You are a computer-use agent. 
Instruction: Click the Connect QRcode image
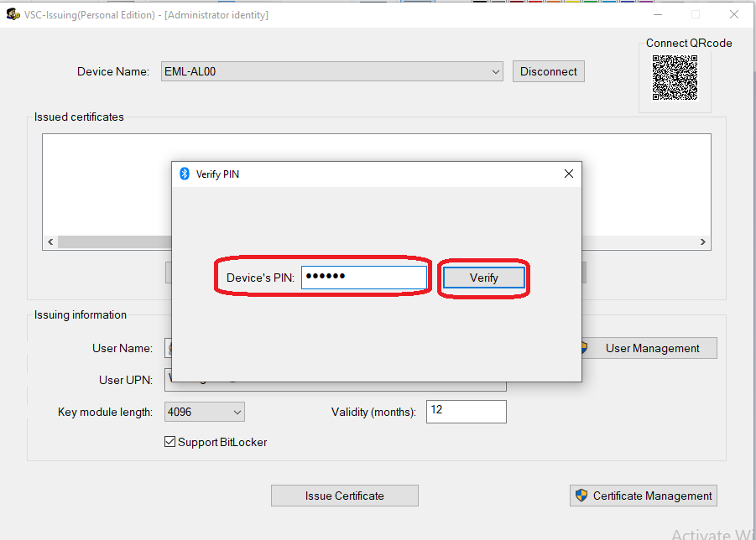click(x=675, y=78)
